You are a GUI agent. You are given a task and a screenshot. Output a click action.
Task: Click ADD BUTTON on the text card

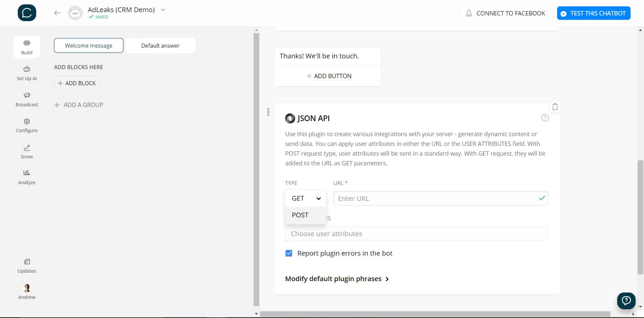[329, 76]
